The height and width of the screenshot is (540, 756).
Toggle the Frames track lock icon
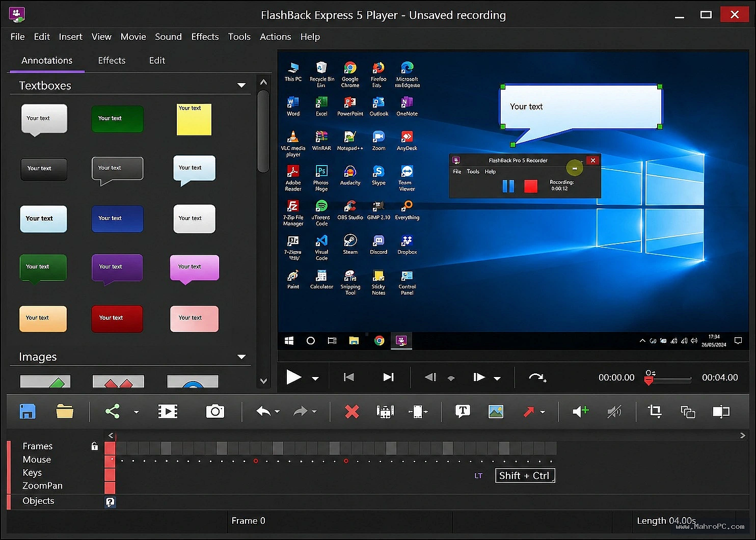click(94, 446)
